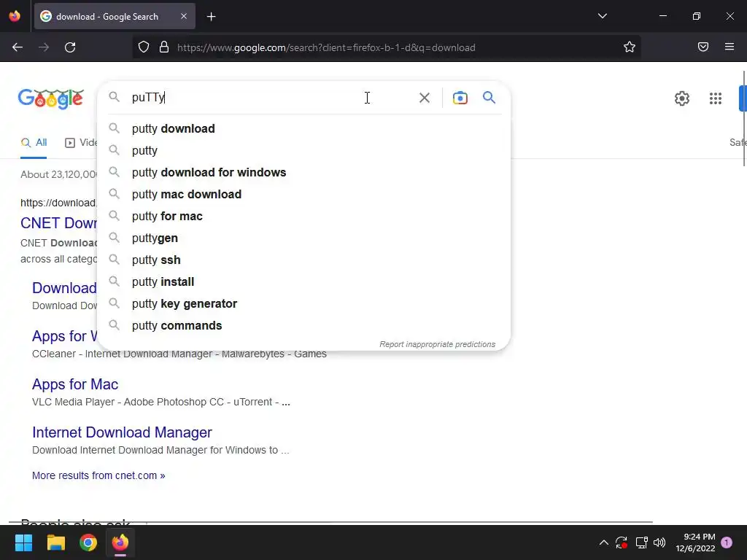
Task: Click the Firefox back arrow button
Action: [x=18, y=47]
